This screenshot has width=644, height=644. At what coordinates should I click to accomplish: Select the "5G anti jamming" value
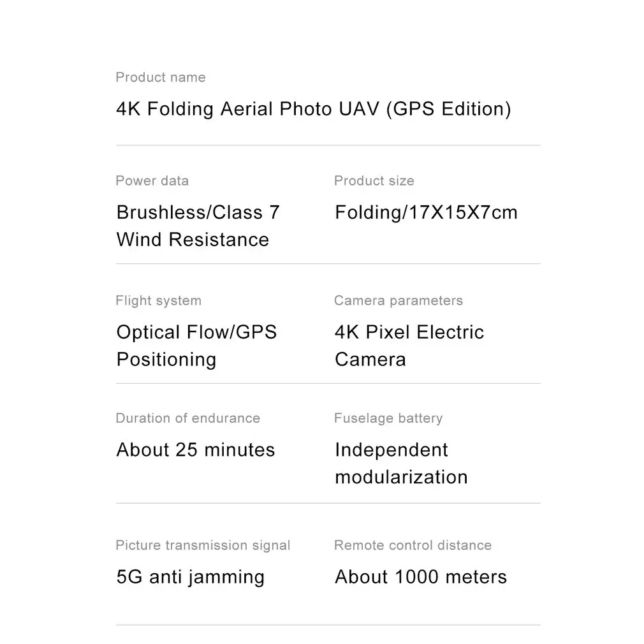tap(190, 577)
